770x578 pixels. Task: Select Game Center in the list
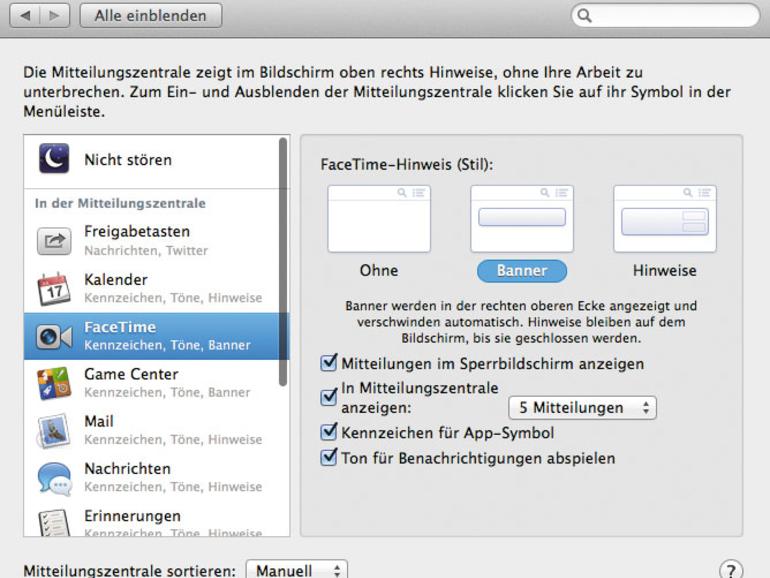[151, 383]
